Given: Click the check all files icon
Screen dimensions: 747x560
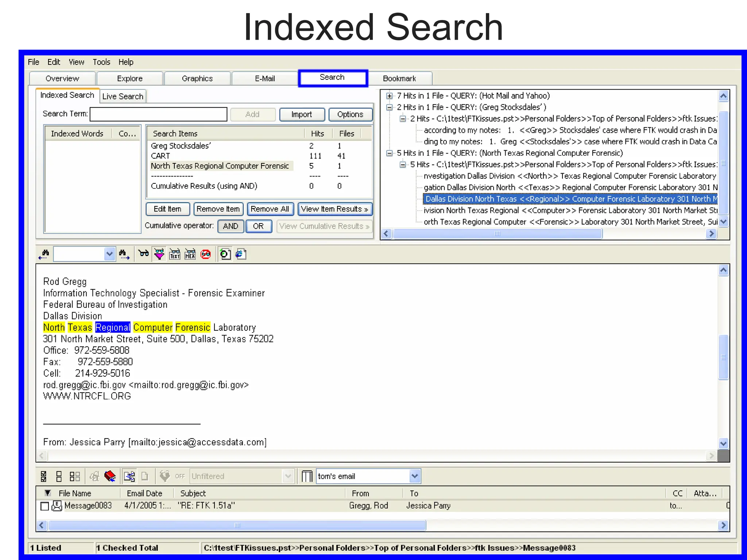Looking at the screenshot, I should click(x=43, y=476).
